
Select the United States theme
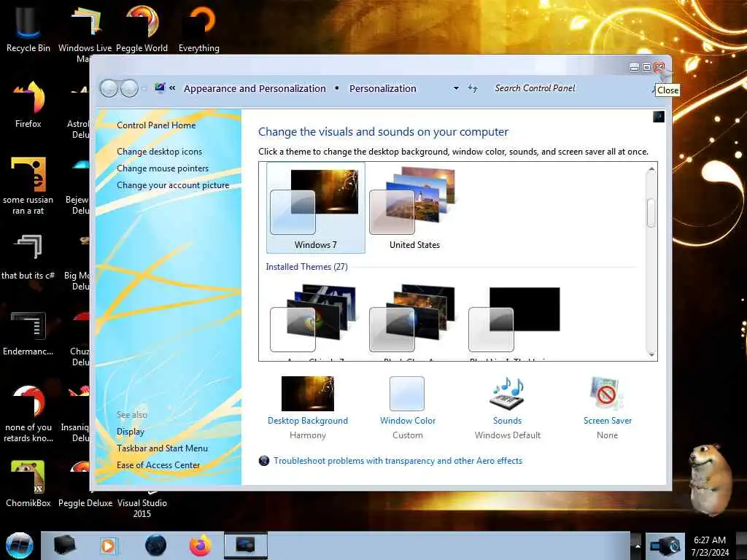tap(414, 207)
